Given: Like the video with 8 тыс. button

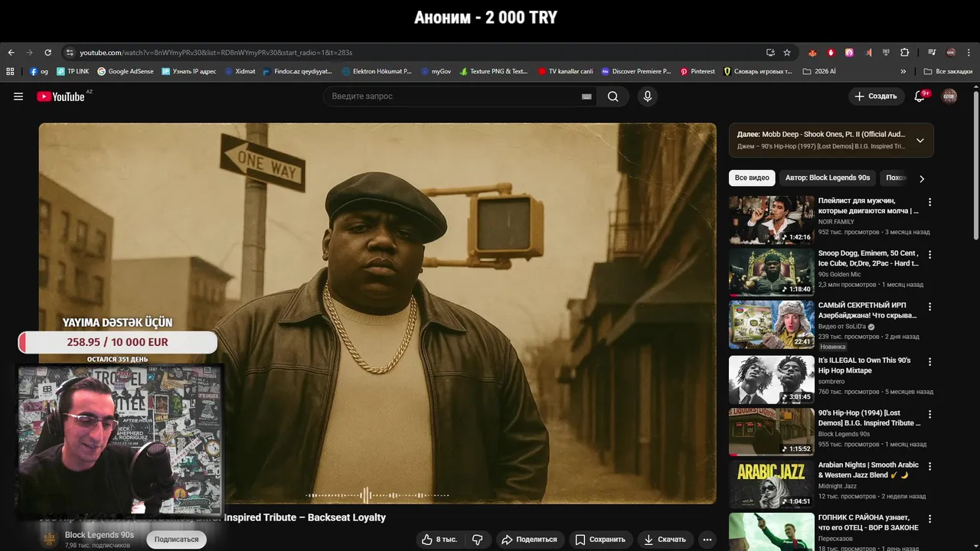Looking at the screenshot, I should click(439, 540).
